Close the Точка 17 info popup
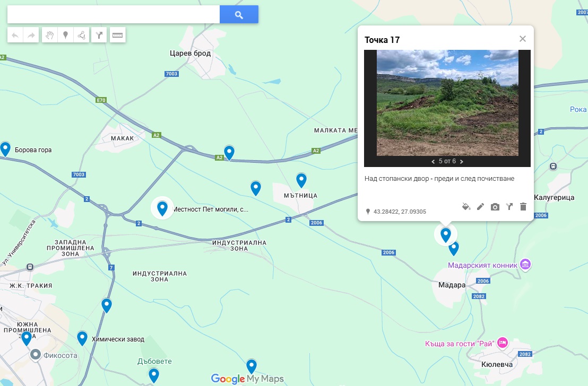 tap(523, 39)
